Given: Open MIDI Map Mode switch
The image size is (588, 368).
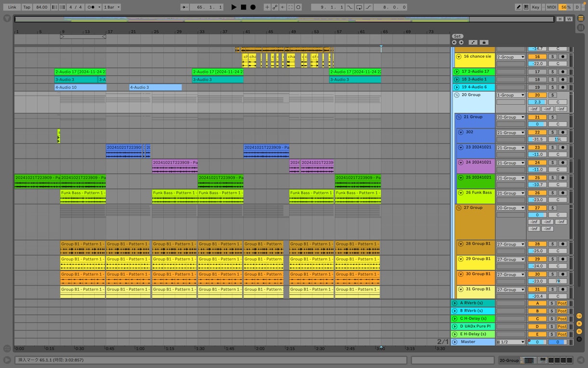Looking at the screenshot, I should point(551,7).
